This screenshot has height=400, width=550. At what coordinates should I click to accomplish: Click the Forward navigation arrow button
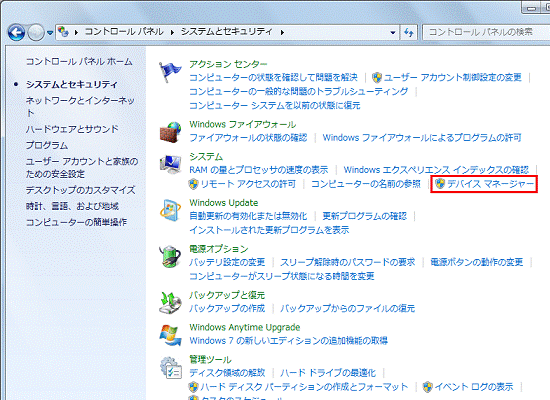[36, 33]
